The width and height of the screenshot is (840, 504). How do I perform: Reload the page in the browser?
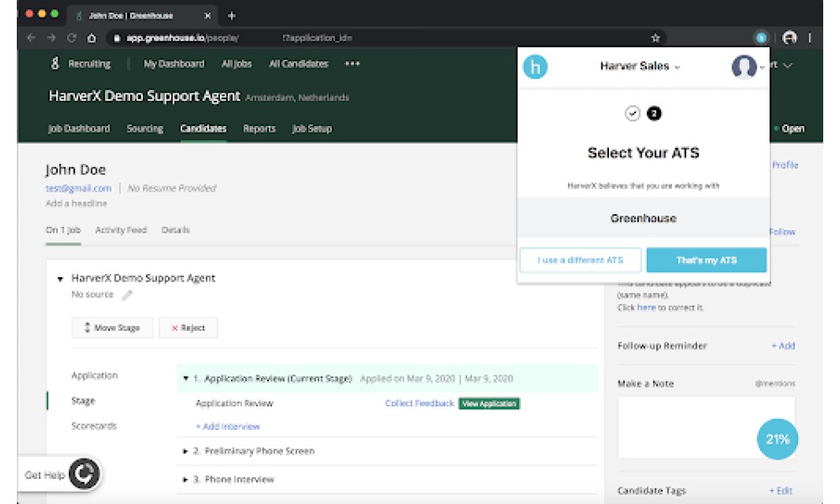[x=71, y=38]
